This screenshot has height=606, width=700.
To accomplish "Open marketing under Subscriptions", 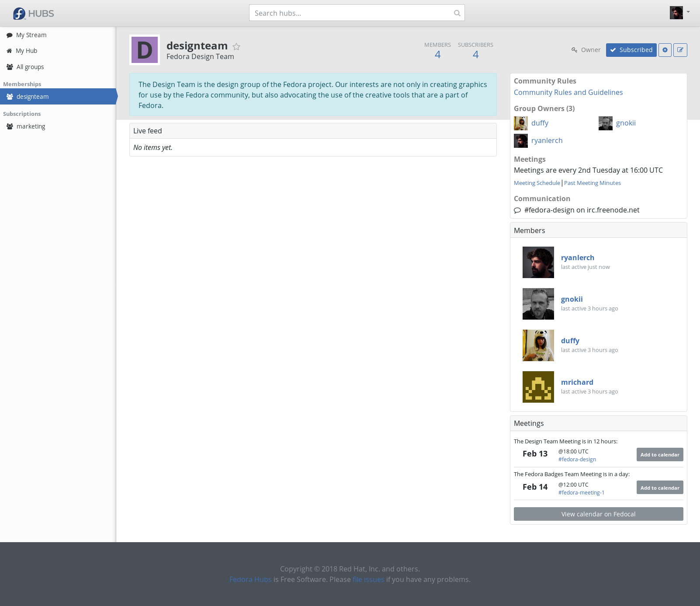I will [x=58, y=126].
